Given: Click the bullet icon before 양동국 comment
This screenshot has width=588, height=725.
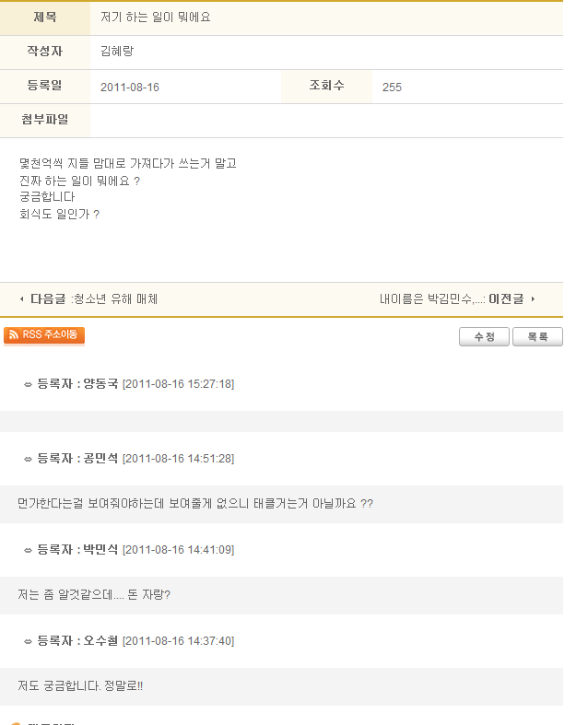Looking at the screenshot, I should pyautogui.click(x=28, y=385).
